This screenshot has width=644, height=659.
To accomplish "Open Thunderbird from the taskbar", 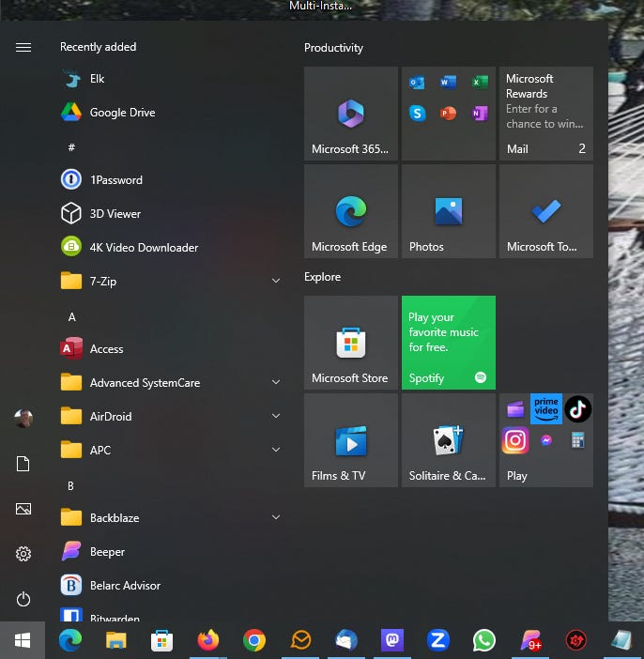I will coord(346,640).
